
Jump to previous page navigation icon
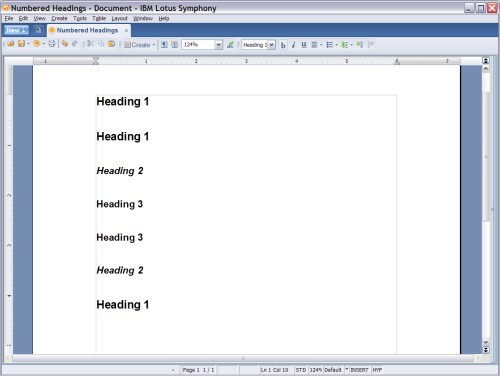tap(486, 61)
